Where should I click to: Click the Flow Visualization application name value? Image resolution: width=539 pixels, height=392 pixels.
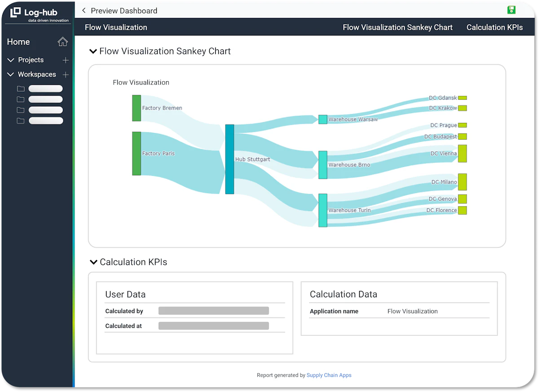pos(412,311)
